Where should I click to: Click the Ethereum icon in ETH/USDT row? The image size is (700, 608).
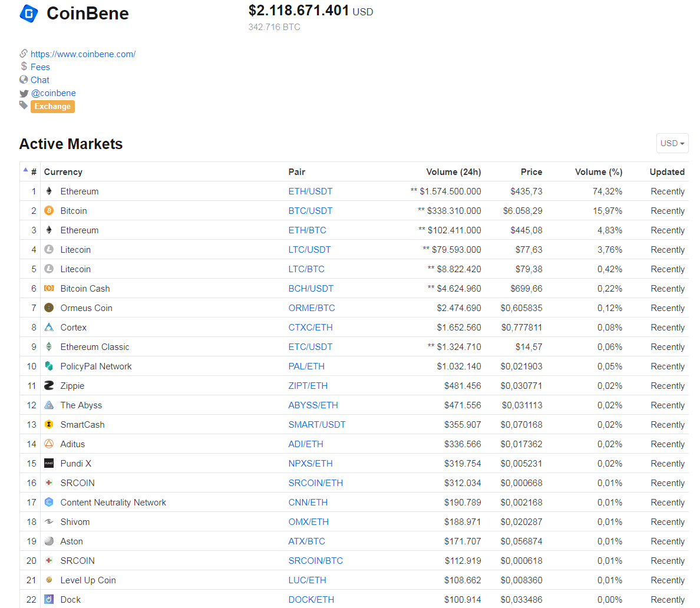[x=49, y=191]
